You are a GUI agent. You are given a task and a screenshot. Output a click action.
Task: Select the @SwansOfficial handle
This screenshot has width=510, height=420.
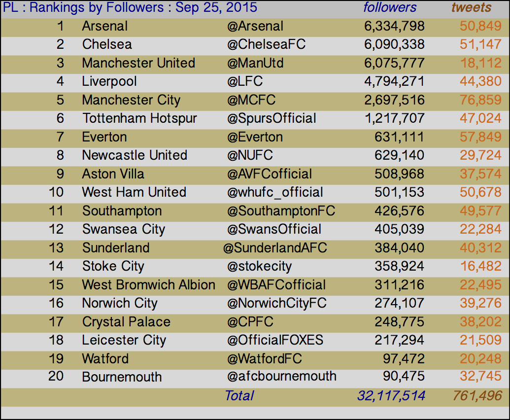tap(274, 229)
